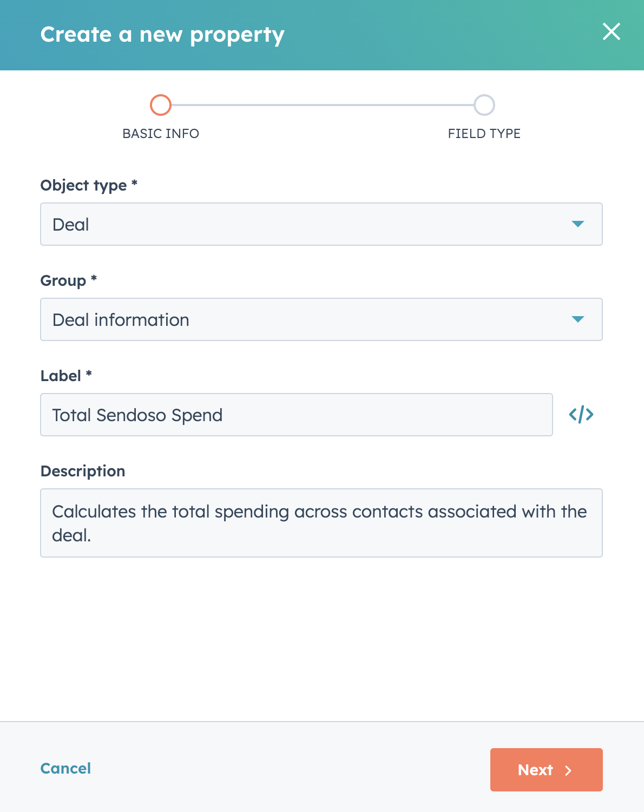The image size is (644, 812).
Task: Click the Group dropdown caret arrow
Action: pyautogui.click(x=578, y=319)
